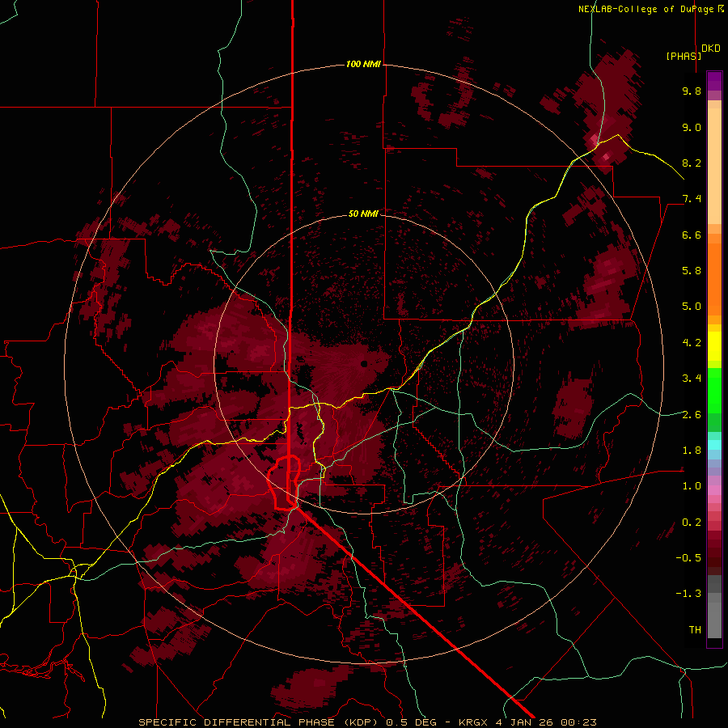The height and width of the screenshot is (728, 728).
Task: Select the 4.2 value on the scale
Action: pyautogui.click(x=692, y=343)
